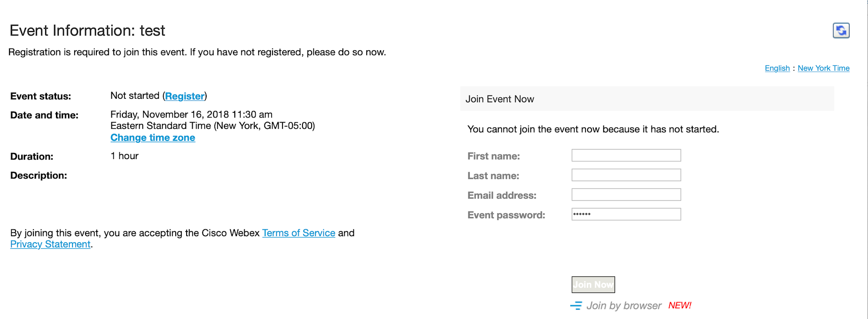
Task: Click the lines icon beside Join by browser
Action: pos(576,306)
